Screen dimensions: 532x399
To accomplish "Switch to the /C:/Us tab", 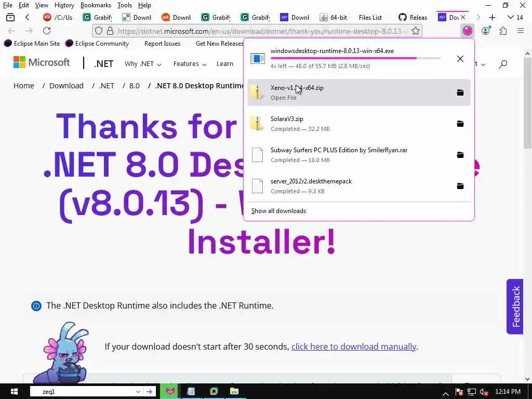I will click(x=58, y=17).
